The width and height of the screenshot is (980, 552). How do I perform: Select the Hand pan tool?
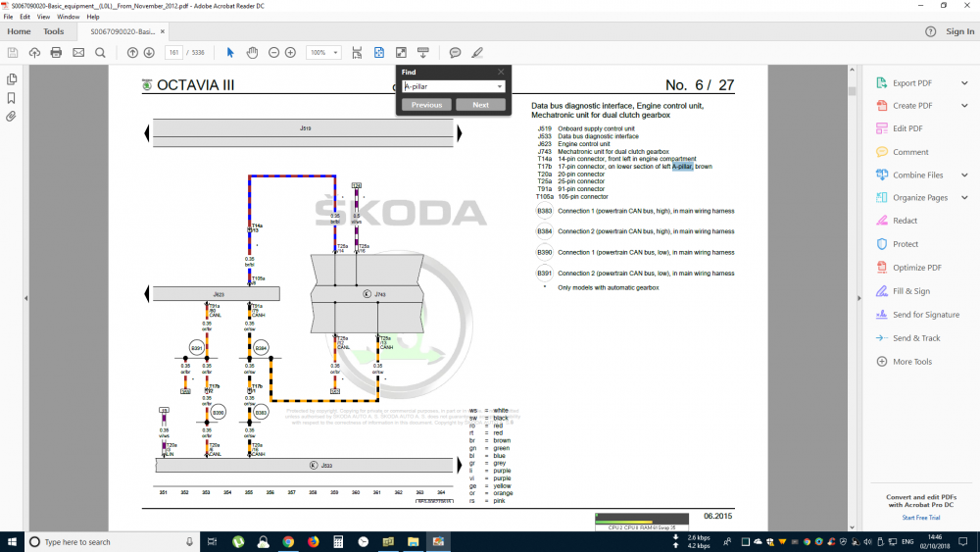click(x=252, y=53)
